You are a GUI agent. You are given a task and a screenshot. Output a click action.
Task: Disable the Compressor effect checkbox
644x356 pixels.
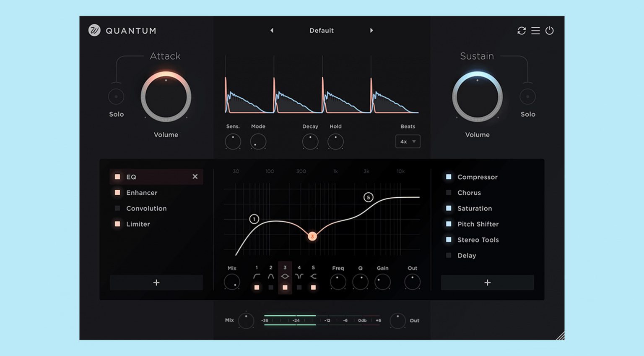click(x=449, y=177)
